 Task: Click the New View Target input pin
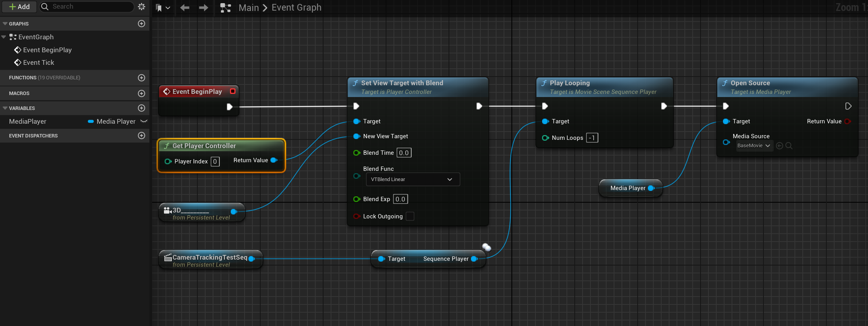pyautogui.click(x=357, y=136)
